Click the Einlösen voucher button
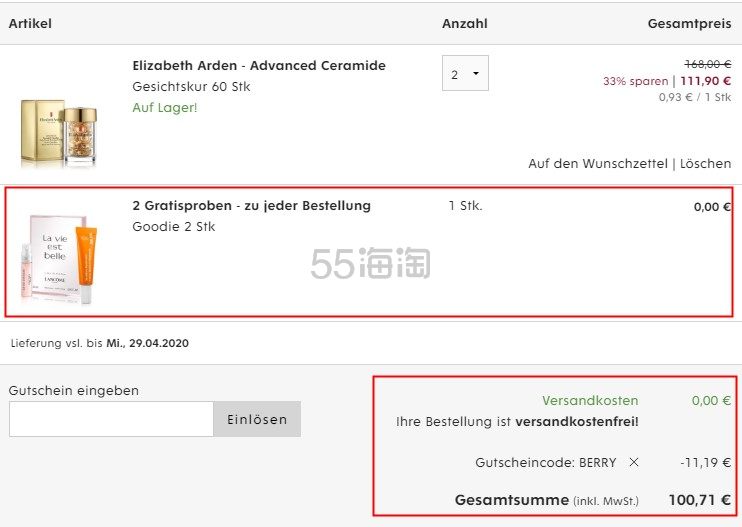This screenshot has width=742, height=527. 256,419
